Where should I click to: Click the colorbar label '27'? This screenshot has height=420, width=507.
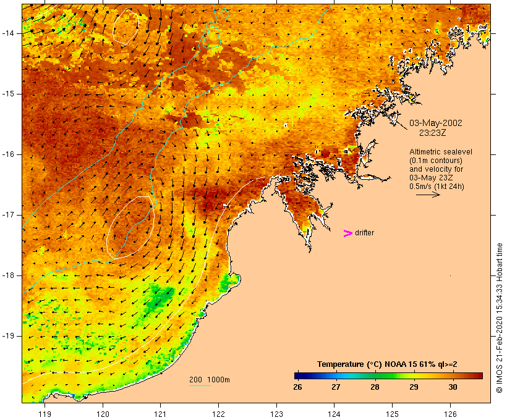pyautogui.click(x=336, y=387)
